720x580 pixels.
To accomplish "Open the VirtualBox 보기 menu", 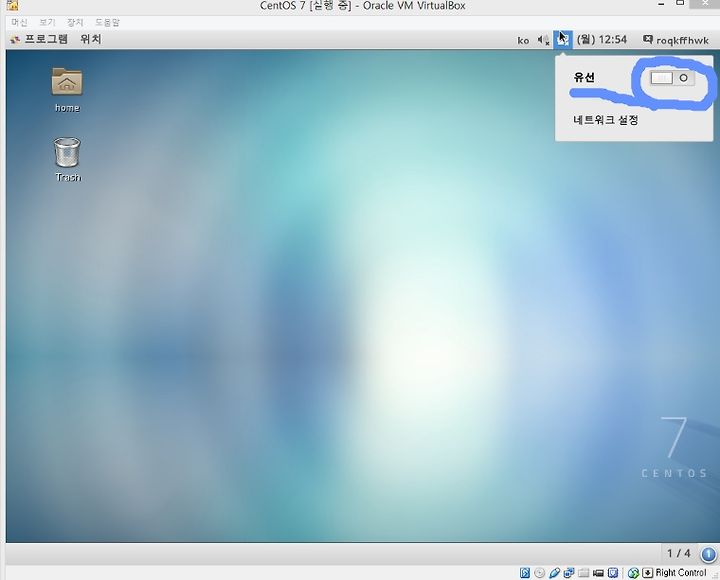I will pyautogui.click(x=47, y=22).
